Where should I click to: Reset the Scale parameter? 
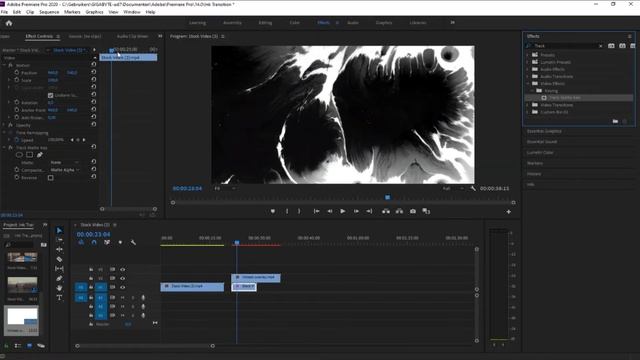click(x=93, y=80)
